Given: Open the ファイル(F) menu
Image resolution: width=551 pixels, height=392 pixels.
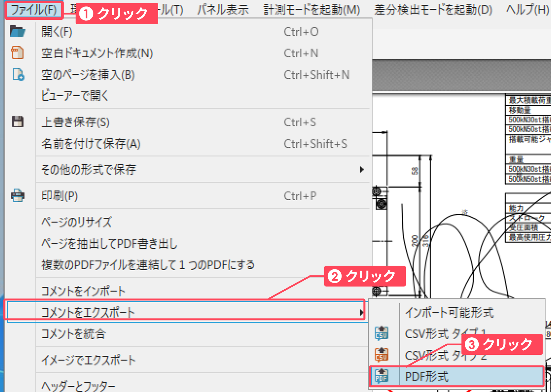Looking at the screenshot, I should pyautogui.click(x=34, y=9).
